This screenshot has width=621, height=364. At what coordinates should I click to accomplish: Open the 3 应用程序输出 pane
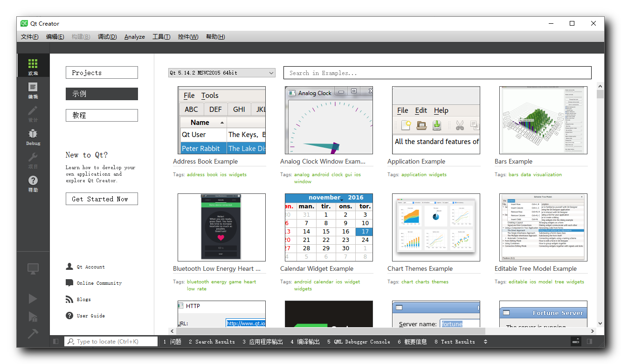coord(262,342)
